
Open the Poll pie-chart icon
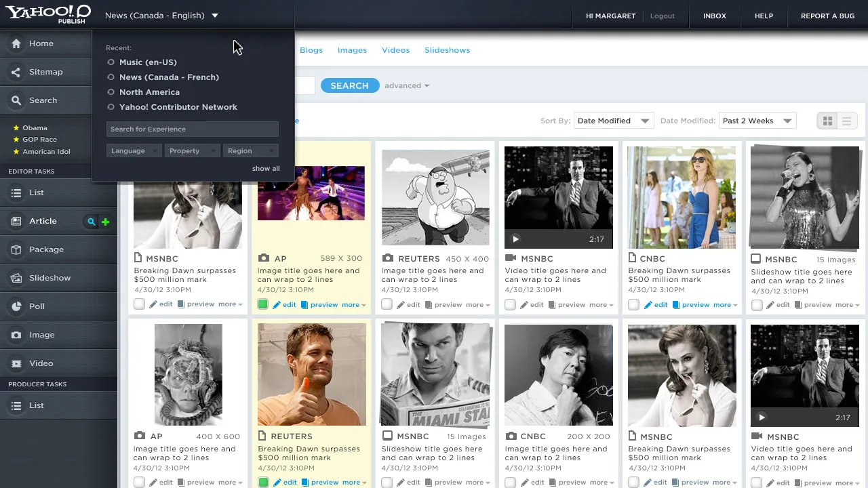click(16, 306)
